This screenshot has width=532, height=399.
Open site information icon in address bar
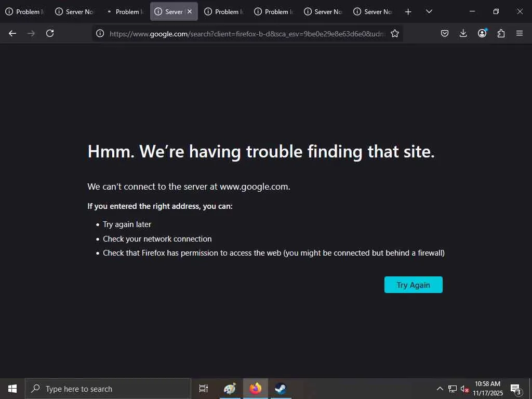[x=100, y=33]
